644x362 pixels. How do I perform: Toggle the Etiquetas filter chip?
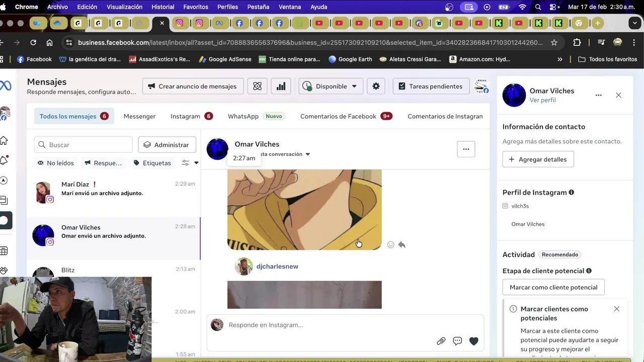(152, 163)
